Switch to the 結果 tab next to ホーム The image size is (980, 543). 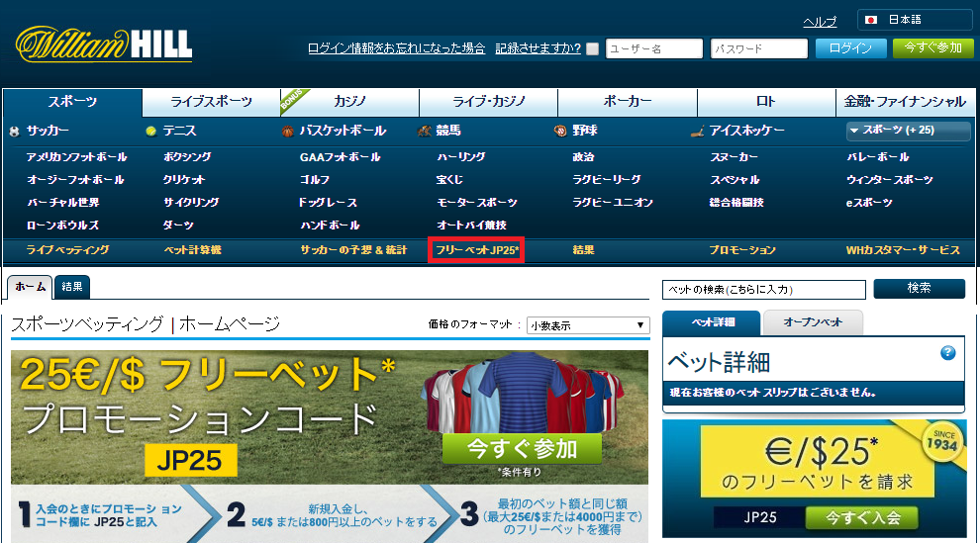(72, 287)
